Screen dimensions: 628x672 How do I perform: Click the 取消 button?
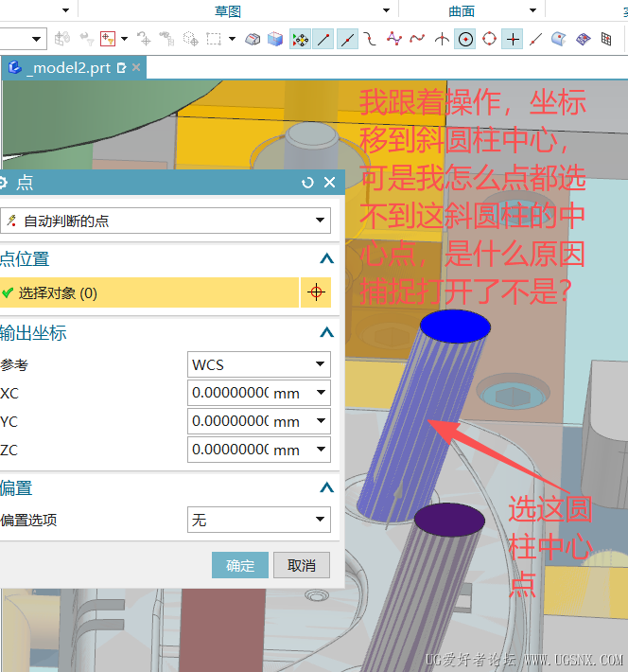(302, 566)
